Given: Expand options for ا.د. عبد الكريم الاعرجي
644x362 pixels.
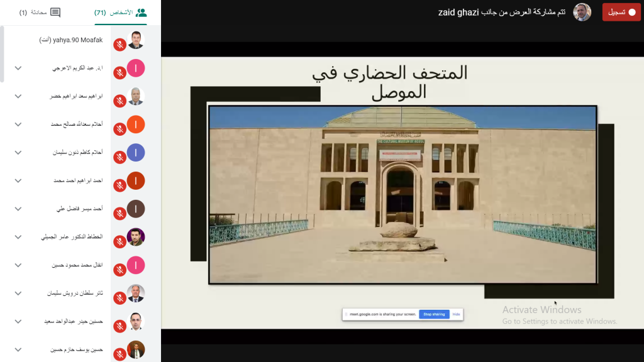Looking at the screenshot, I should pos(18,68).
